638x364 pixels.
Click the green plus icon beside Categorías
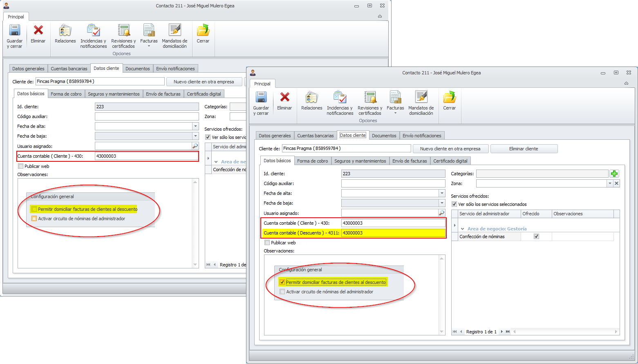click(614, 174)
